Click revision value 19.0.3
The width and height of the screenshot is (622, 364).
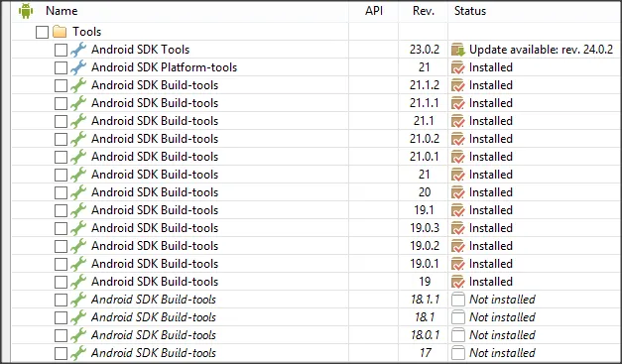click(x=425, y=228)
